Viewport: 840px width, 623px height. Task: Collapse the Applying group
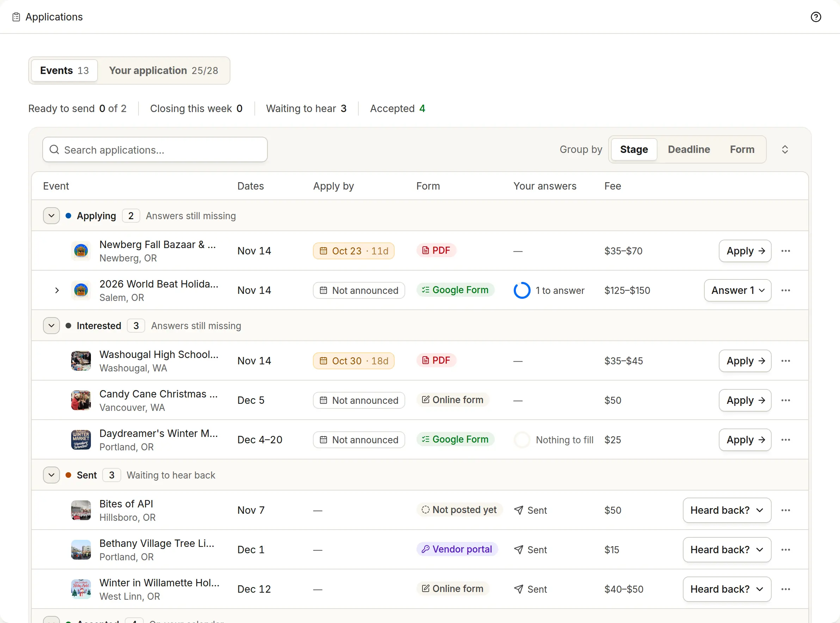(51, 216)
